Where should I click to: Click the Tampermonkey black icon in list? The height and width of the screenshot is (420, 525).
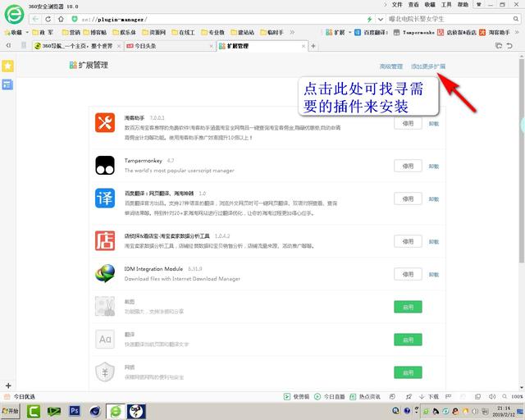tap(105, 166)
